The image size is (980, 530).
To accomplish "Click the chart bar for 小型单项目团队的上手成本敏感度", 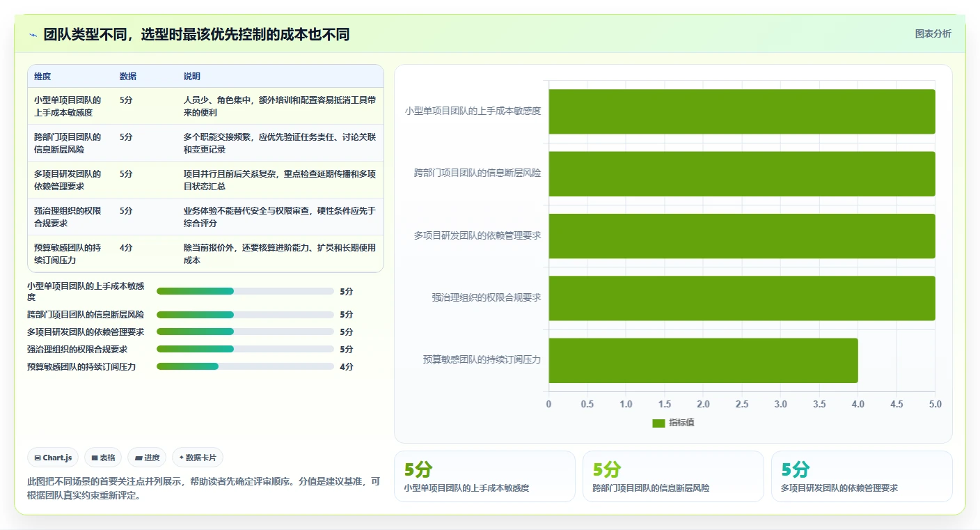I will click(x=742, y=111).
